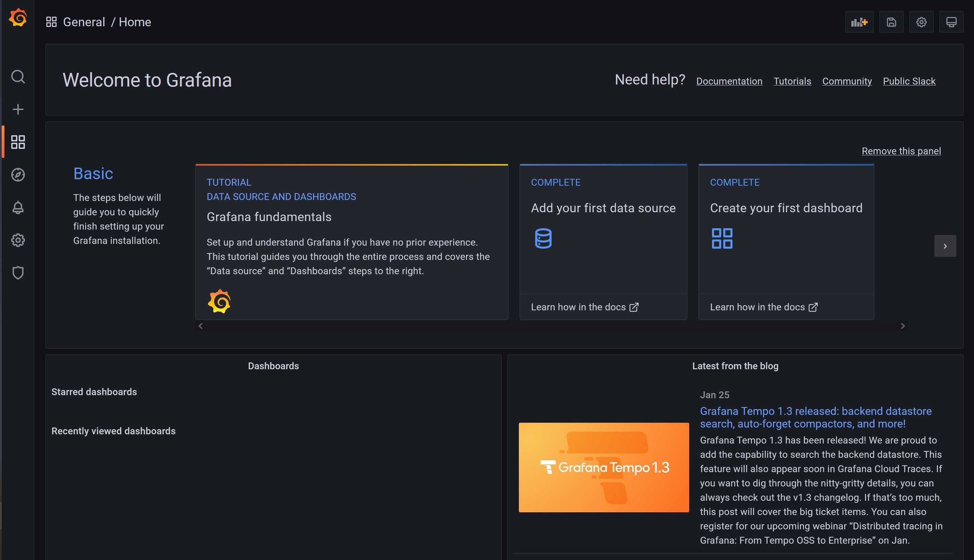Image resolution: width=974 pixels, height=560 pixels.
Task: Open the Grafana Tempo 1.3 blog thumbnail
Action: [603, 468]
